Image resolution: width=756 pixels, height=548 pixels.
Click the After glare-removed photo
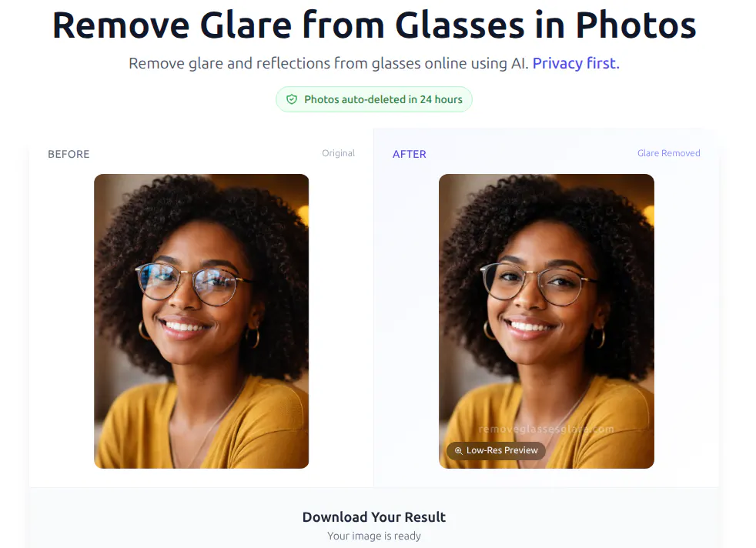tap(547, 321)
